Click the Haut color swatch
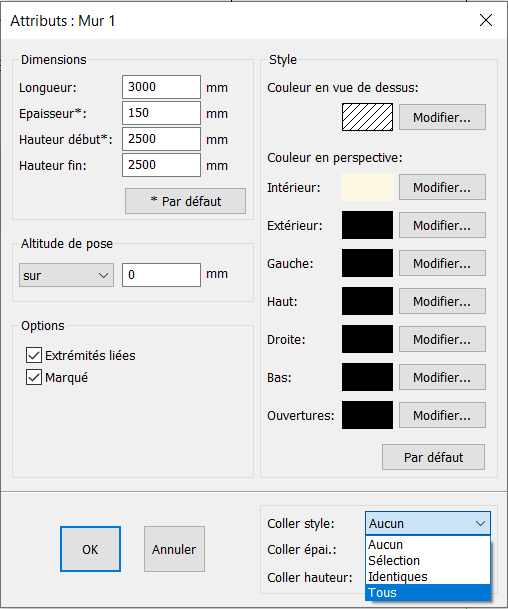 [x=367, y=301]
